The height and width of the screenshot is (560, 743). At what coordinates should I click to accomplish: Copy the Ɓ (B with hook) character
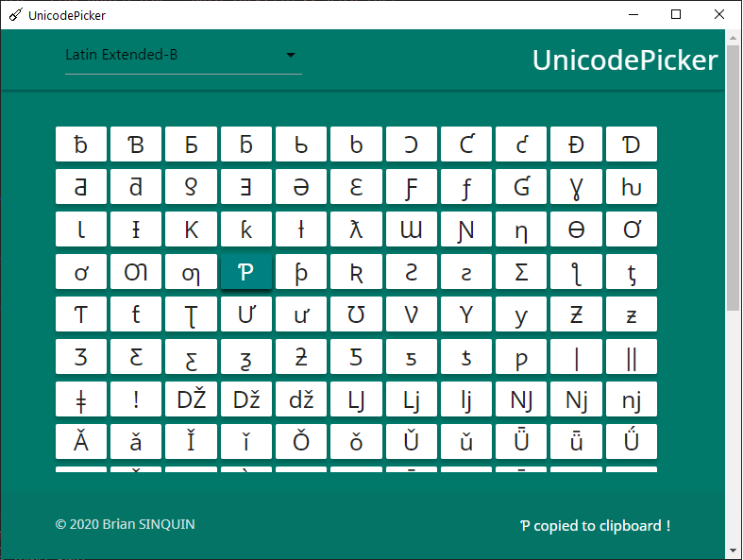[136, 144]
